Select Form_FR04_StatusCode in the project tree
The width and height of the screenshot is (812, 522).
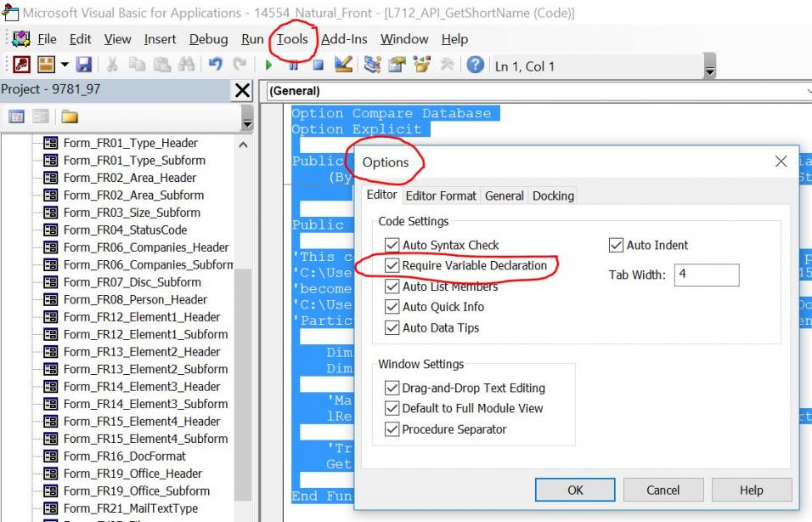tap(125, 230)
